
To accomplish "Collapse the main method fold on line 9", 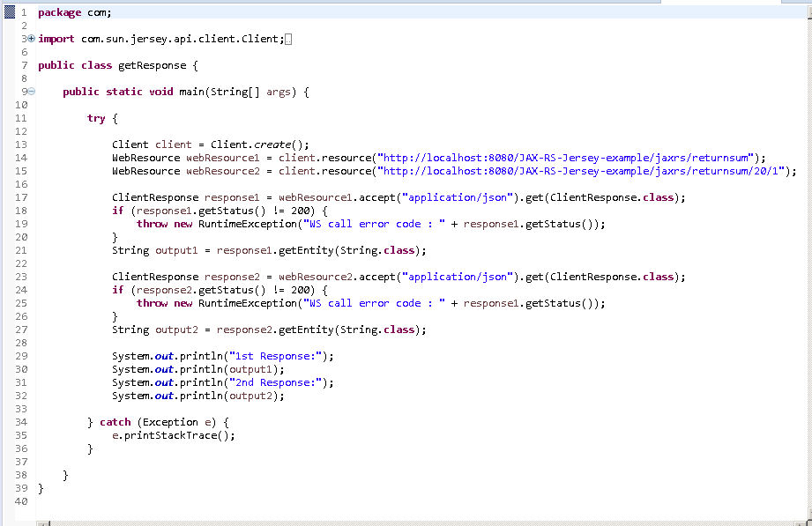I will (31, 92).
